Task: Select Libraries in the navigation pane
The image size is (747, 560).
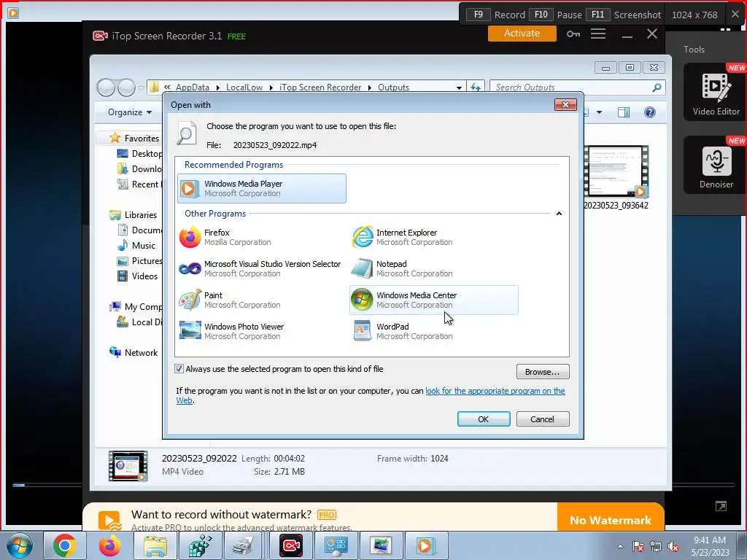Action: coord(141,215)
